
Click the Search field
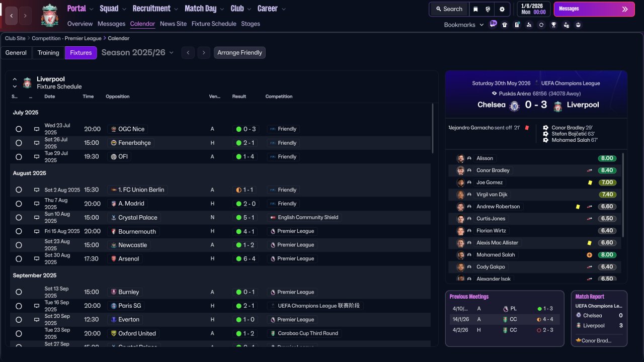click(x=449, y=9)
